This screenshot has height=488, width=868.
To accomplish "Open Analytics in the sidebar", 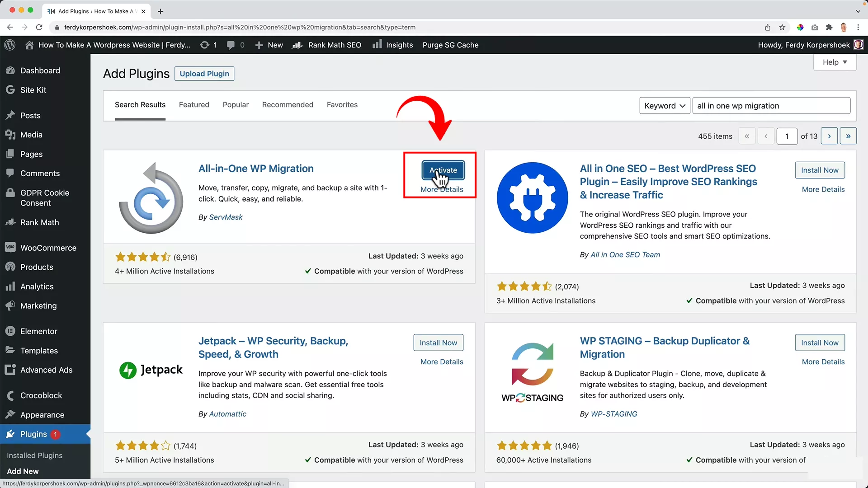I will 37,286.
